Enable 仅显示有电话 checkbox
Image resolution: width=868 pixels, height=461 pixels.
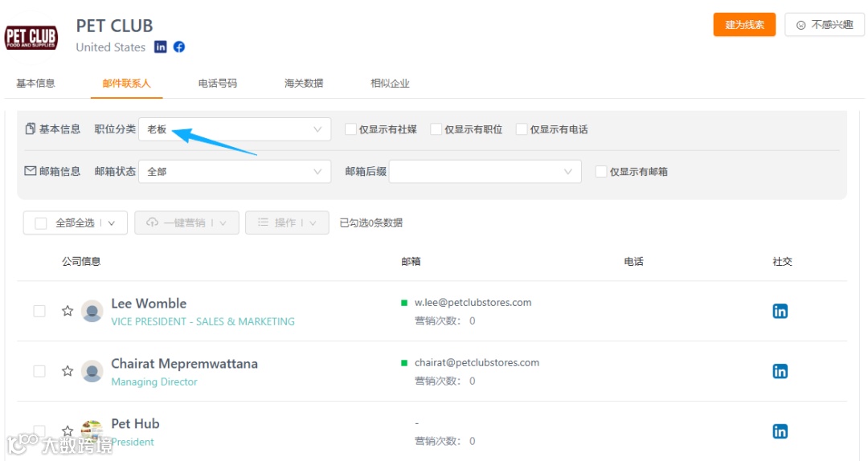(x=522, y=129)
